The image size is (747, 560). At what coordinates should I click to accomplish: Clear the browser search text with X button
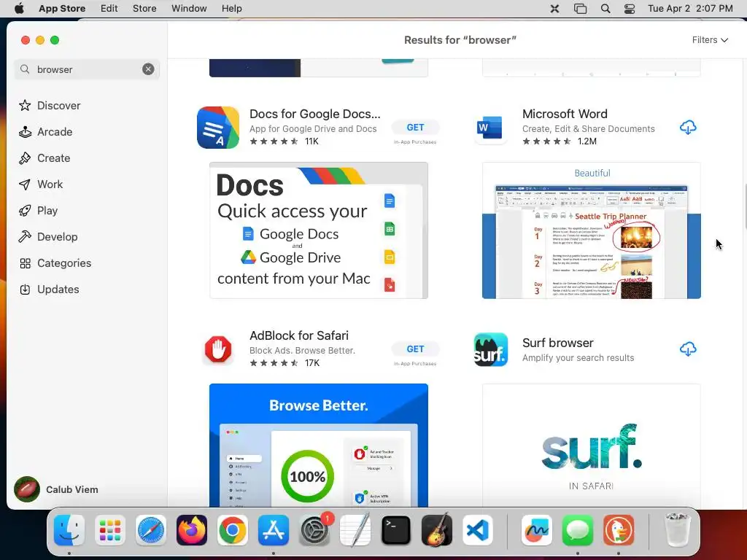click(148, 69)
